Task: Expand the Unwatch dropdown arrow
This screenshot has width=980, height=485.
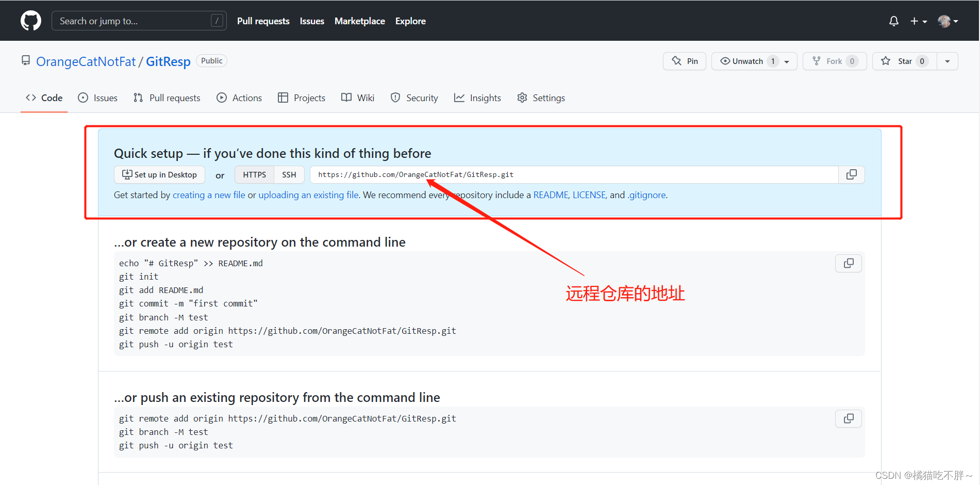Action: point(787,61)
